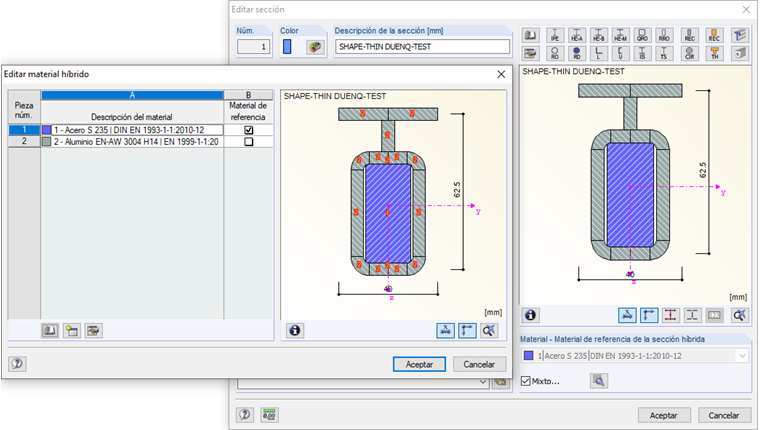Select the HE-A section type
Image resolution: width=760 pixels, height=430 pixels.
[x=577, y=35]
